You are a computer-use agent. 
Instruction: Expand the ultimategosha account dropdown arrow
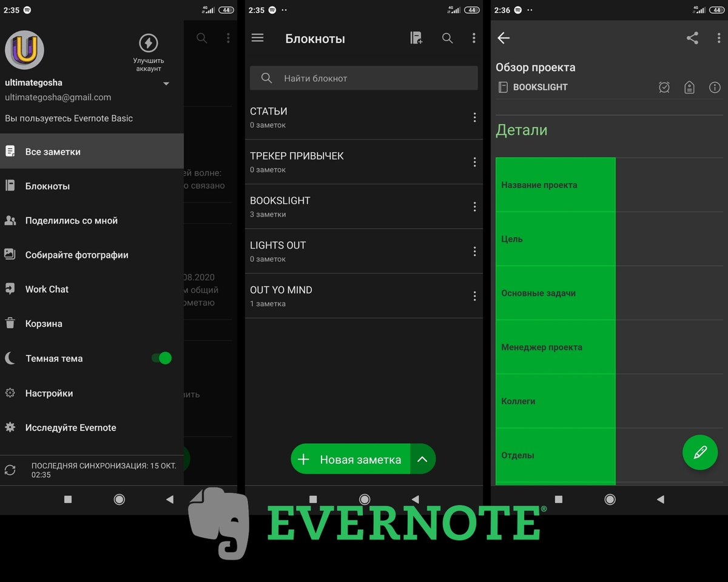coord(166,84)
